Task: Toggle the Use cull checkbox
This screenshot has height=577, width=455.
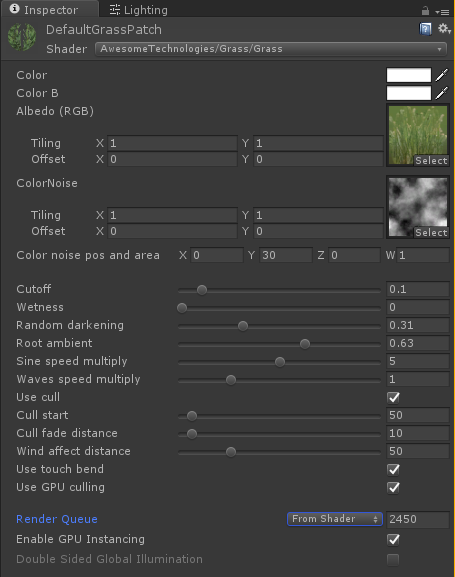Action: coord(393,397)
